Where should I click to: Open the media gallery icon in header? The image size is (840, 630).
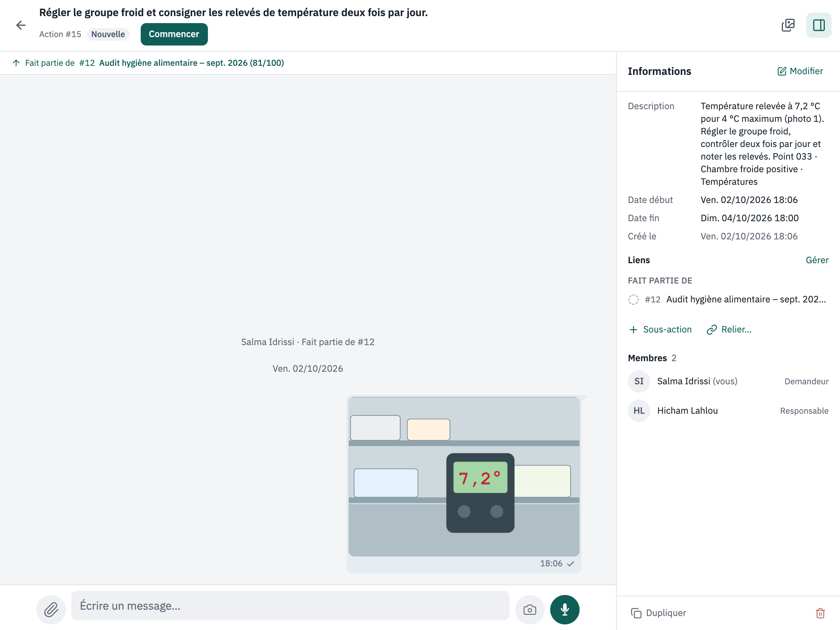[788, 26]
